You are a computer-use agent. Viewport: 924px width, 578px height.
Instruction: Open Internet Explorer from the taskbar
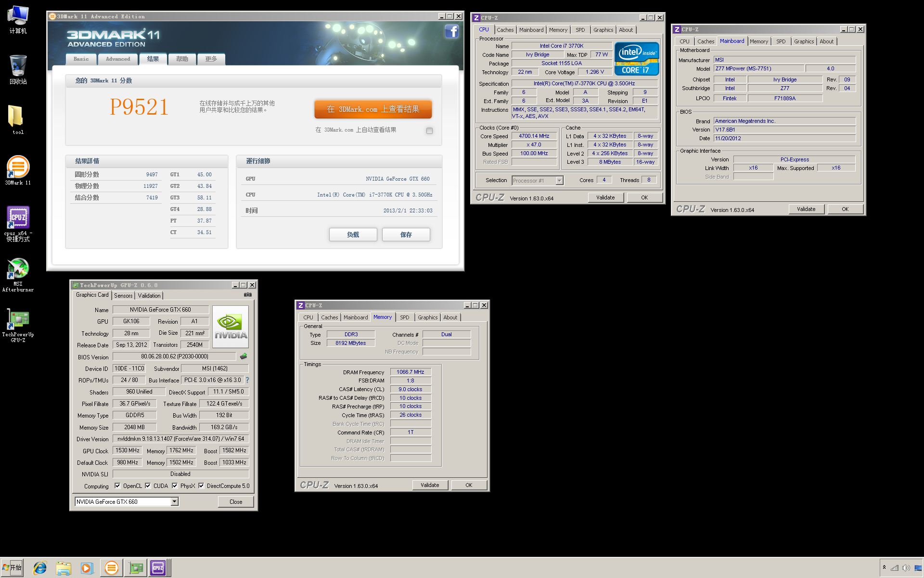point(40,568)
